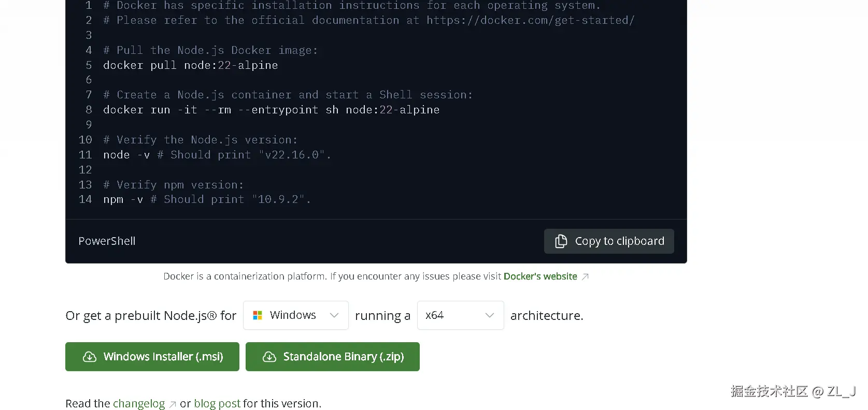Open the blog post link
The height and width of the screenshot is (410, 868).
(x=217, y=403)
